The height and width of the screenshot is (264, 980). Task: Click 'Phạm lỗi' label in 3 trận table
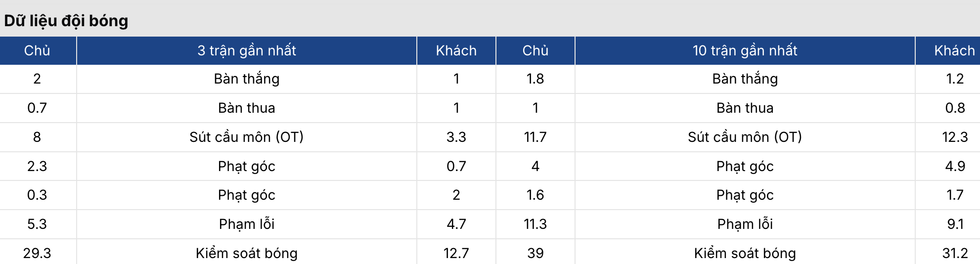click(247, 224)
